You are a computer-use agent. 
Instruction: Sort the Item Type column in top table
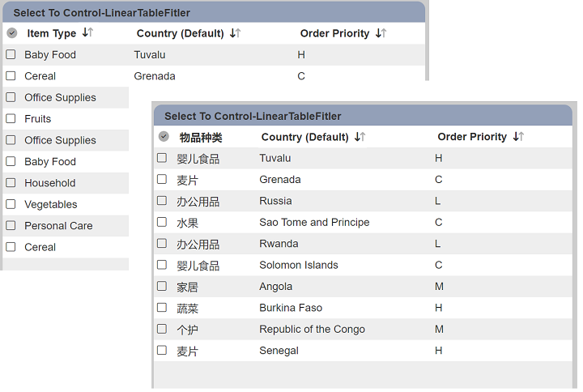click(87, 32)
